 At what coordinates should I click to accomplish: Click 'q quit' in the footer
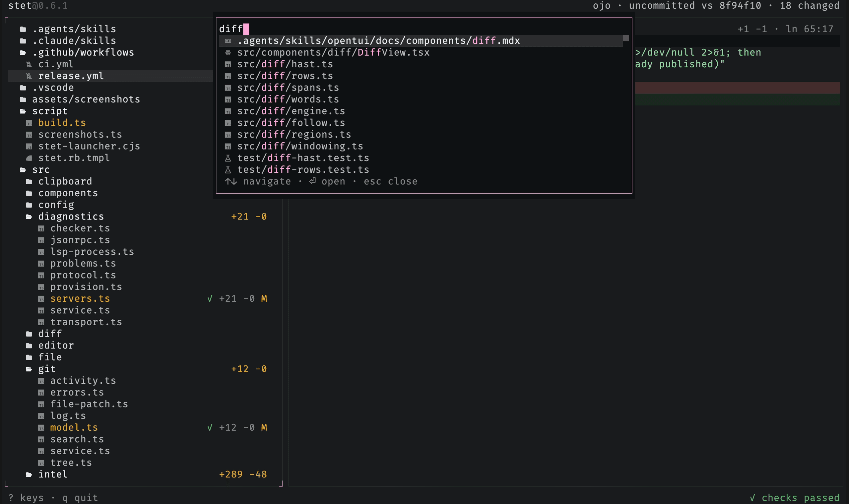(80, 498)
